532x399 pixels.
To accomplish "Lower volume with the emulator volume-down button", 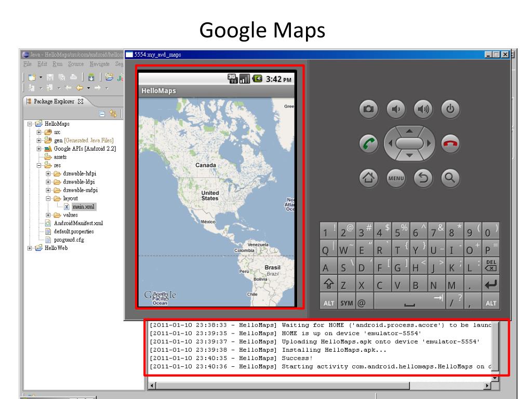I will point(396,109).
